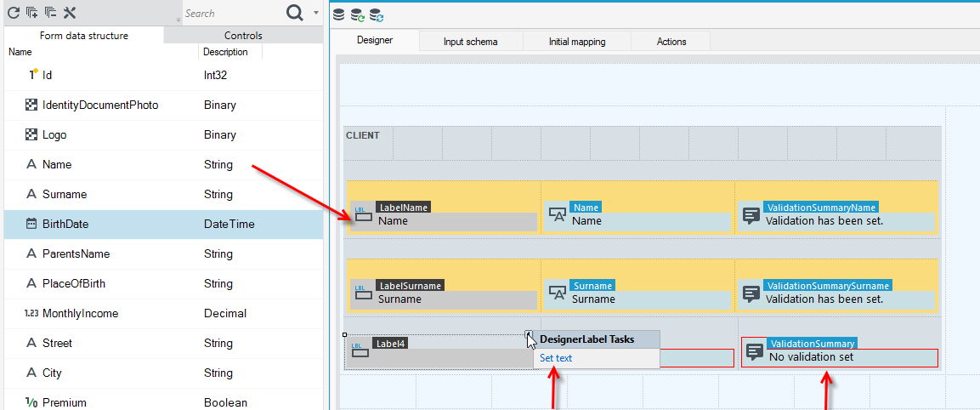
Task: Open the Input schema tab
Action: 471,42
